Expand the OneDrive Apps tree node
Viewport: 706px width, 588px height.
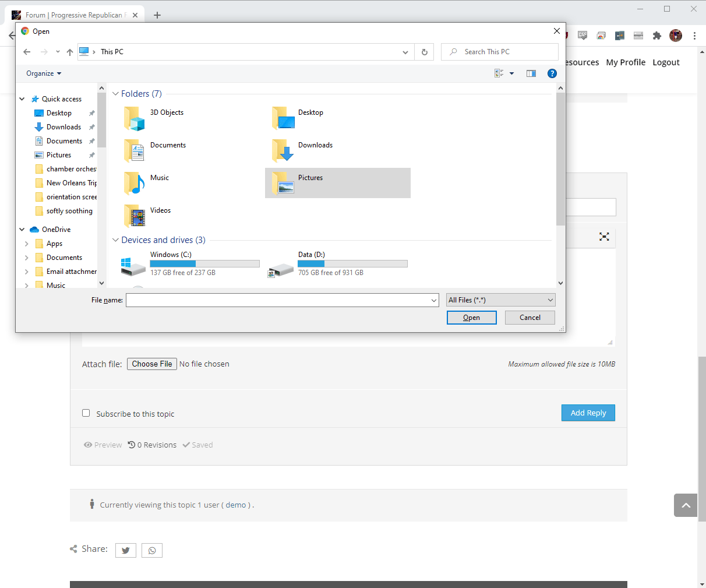[27, 244]
